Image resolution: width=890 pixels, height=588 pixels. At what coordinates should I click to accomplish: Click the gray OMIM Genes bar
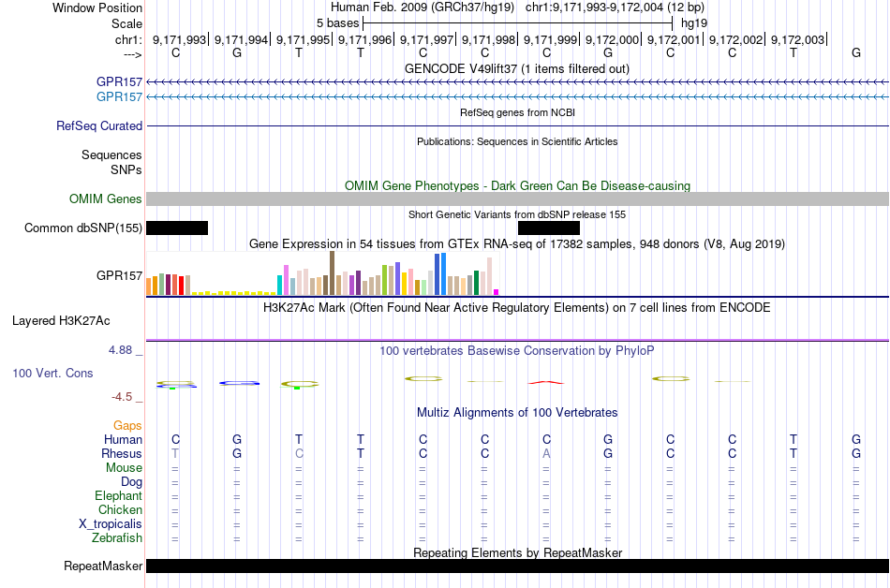(x=518, y=198)
